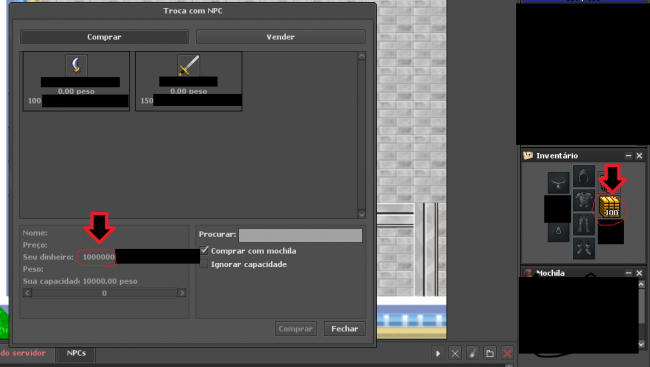Click the gold coins stack in inventory
The width and height of the screenshot is (650, 367).
610,207
